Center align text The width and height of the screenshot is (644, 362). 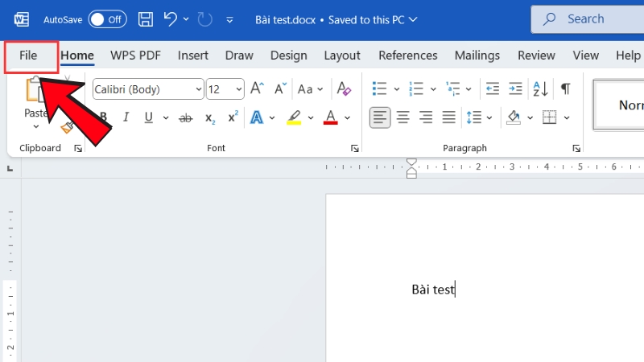[403, 117]
